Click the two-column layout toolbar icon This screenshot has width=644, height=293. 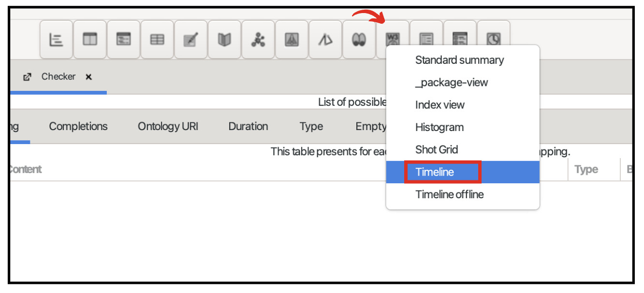90,39
